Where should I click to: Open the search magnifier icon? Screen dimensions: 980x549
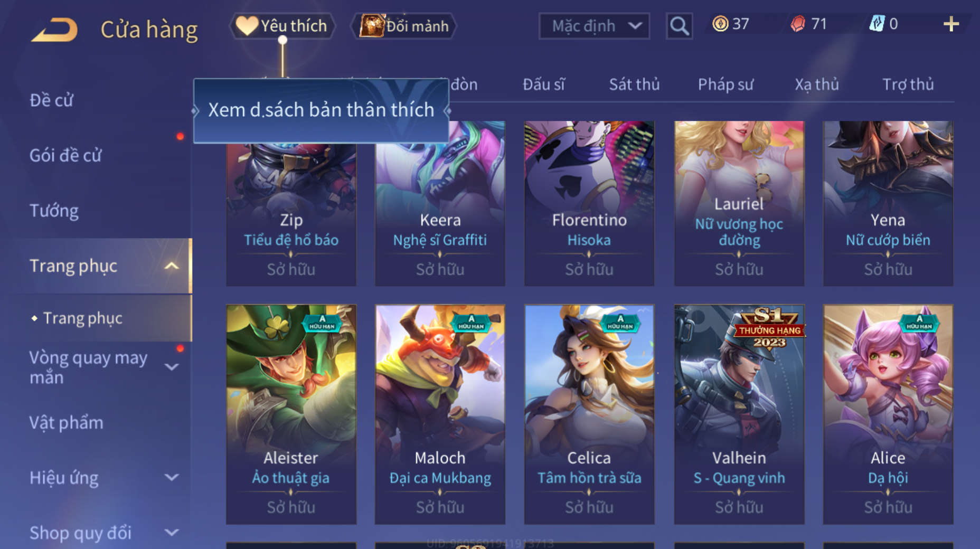point(679,25)
